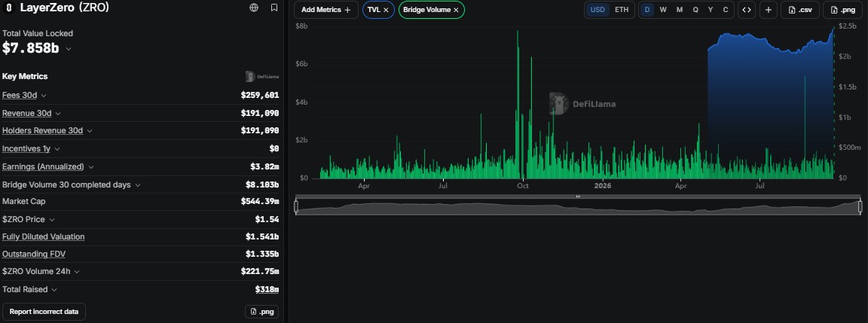Click the Key Metrics heading

pos(25,76)
